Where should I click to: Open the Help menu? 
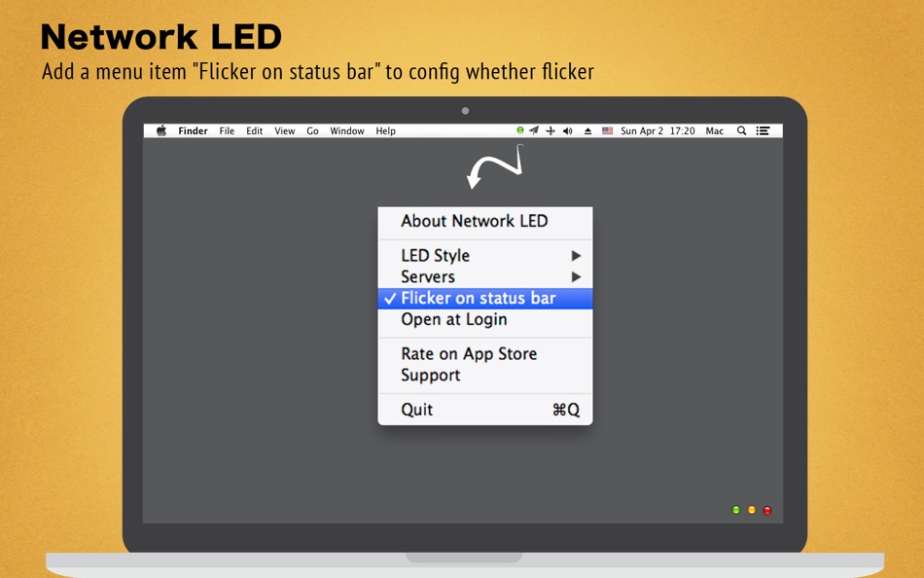coord(385,131)
